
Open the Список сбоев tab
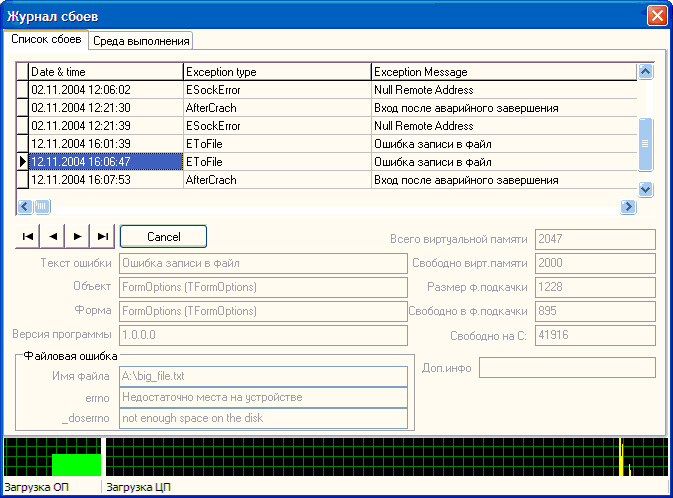tap(46, 40)
